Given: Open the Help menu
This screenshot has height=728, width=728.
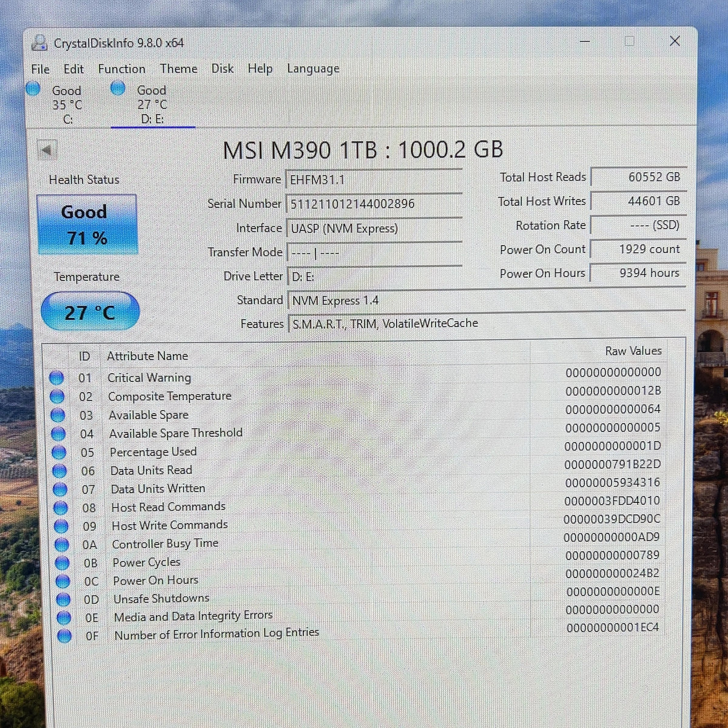Looking at the screenshot, I should pyautogui.click(x=260, y=69).
